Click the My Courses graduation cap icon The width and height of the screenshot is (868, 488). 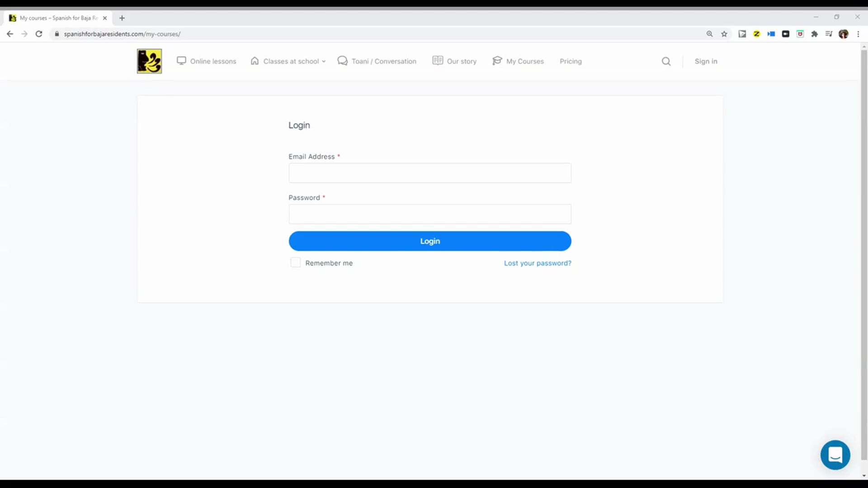pos(496,61)
